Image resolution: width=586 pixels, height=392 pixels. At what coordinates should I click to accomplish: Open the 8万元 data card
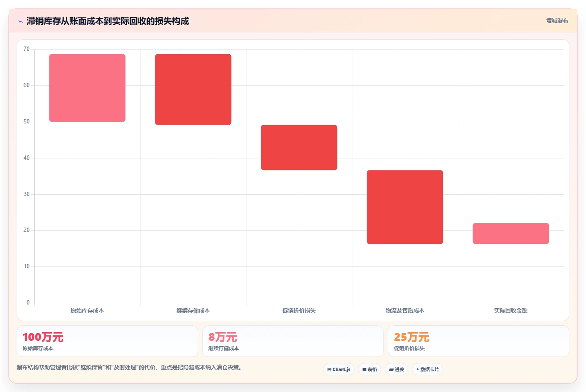coord(293,341)
